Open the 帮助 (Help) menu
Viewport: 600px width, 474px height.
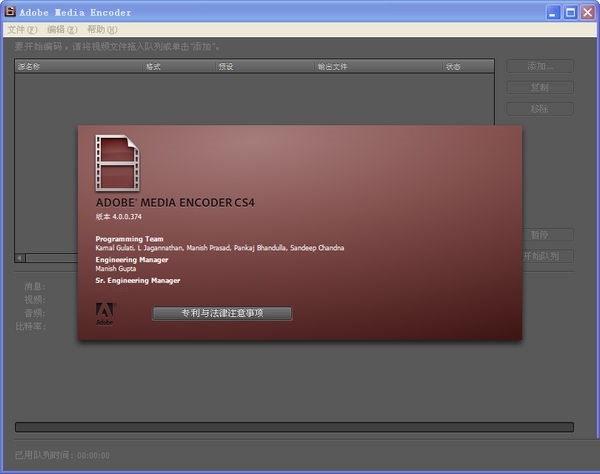(102, 29)
